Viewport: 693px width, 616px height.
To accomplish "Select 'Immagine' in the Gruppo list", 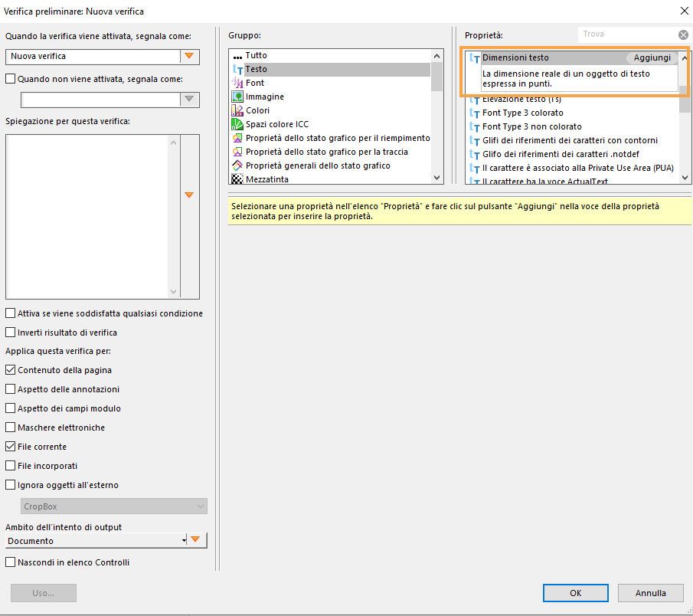I will click(x=265, y=97).
